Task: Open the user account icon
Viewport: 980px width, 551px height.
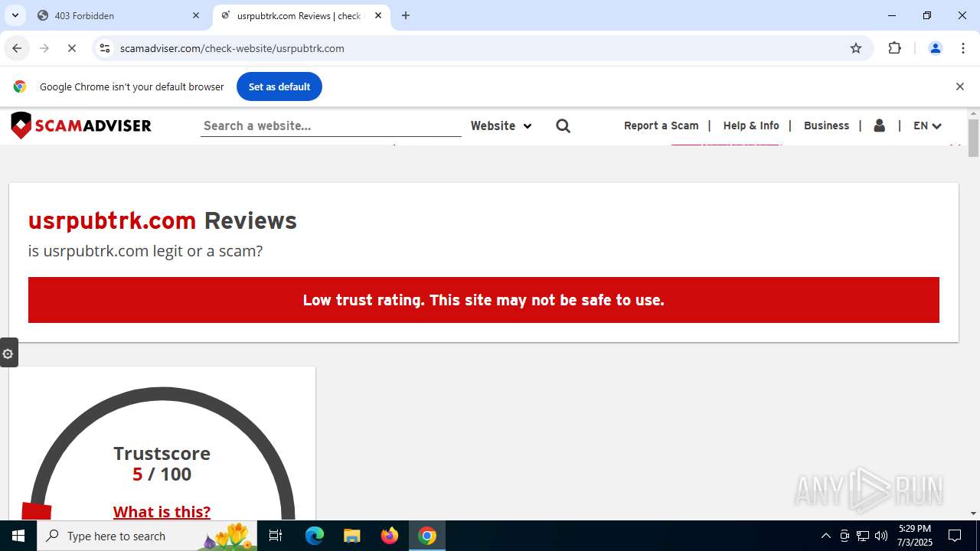Action: coord(880,126)
